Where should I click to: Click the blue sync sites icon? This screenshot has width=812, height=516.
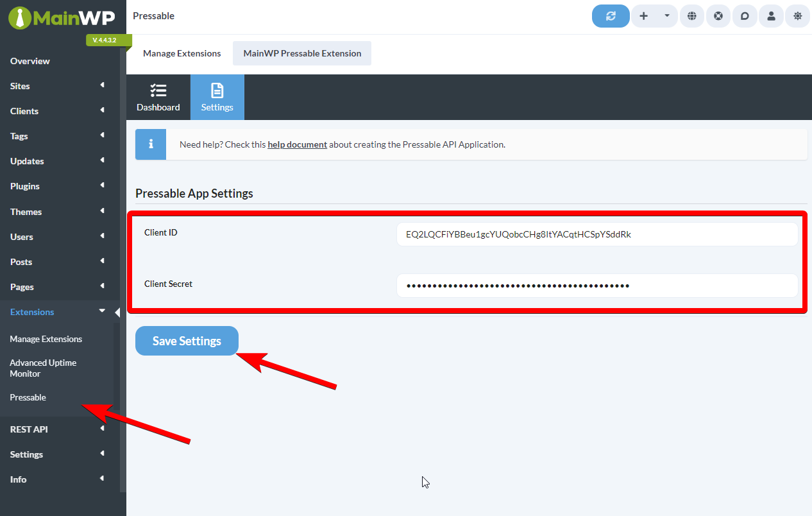(x=610, y=15)
